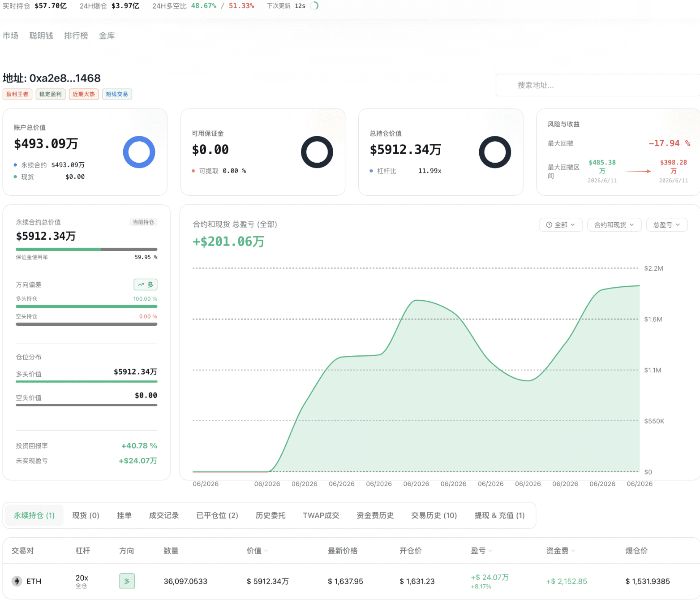The width and height of the screenshot is (700, 600).
Task: Click the +$201.06万 total PnL value
Action: (x=228, y=242)
